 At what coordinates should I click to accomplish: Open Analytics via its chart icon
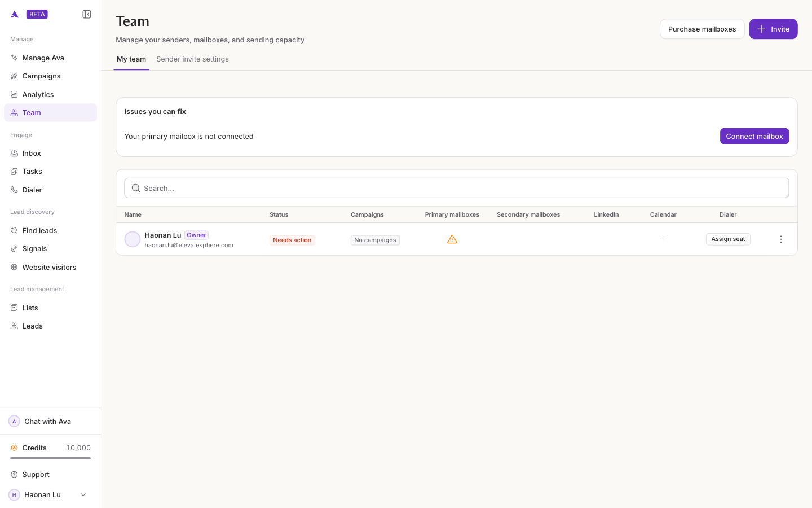click(14, 94)
